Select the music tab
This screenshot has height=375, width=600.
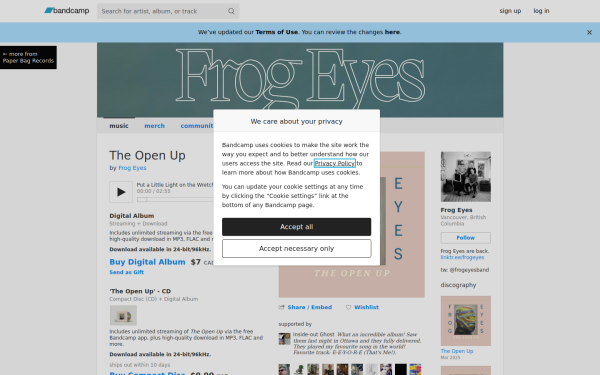(119, 126)
